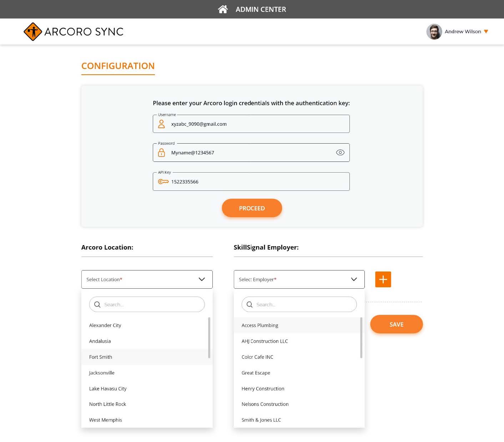This screenshot has height=442, width=504.
Task: Click the location Search box
Action: pos(147,304)
